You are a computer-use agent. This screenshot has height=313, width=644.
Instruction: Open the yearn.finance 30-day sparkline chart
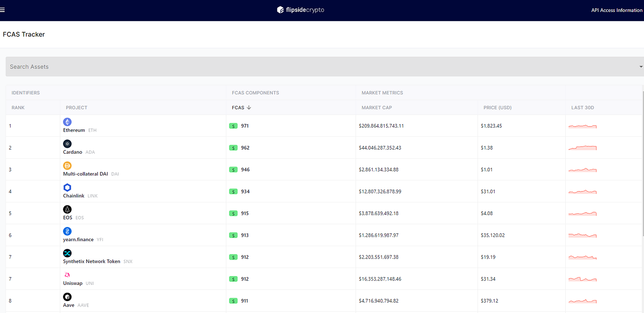click(582, 235)
